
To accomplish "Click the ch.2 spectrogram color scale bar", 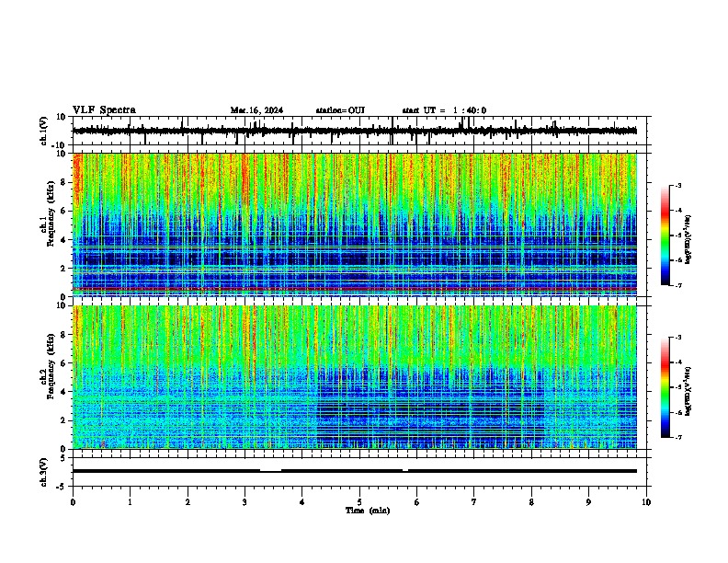I will 665,387.
